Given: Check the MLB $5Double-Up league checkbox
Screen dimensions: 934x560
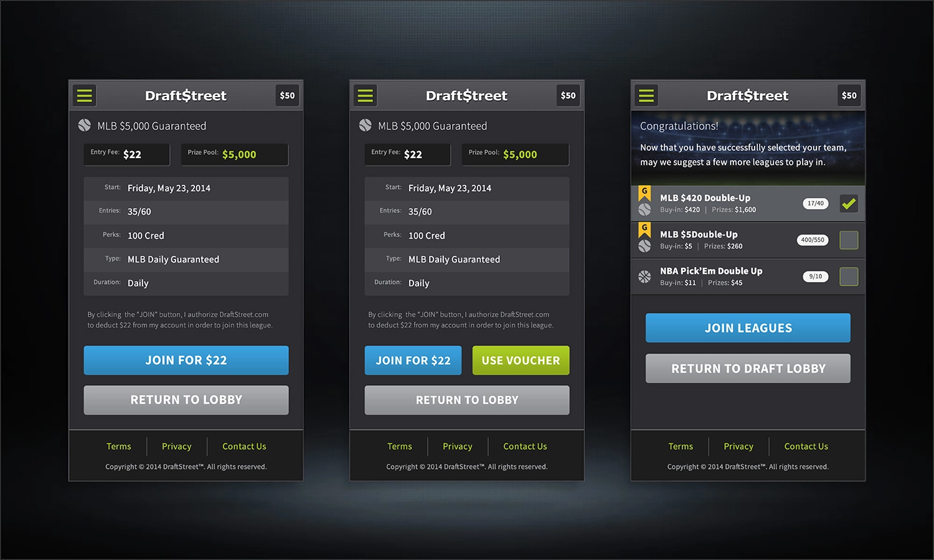Looking at the screenshot, I should [x=848, y=240].
